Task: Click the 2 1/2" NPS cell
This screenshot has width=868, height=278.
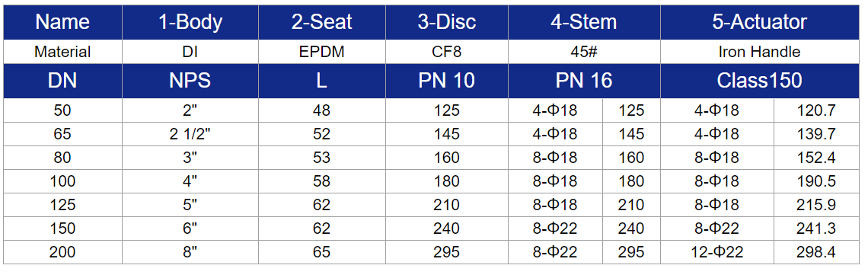Action: click(190, 134)
